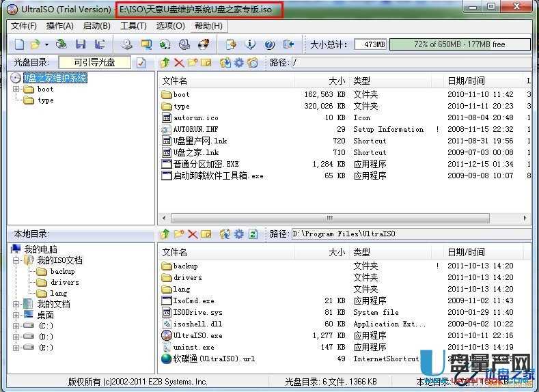Click the green refresh icon in local pane toolbar

coord(253,234)
